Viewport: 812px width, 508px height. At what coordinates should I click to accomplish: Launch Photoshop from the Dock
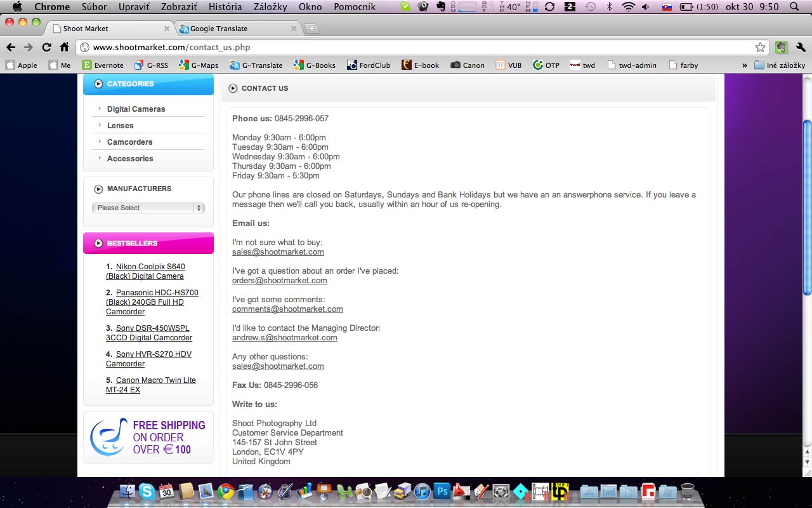442,491
